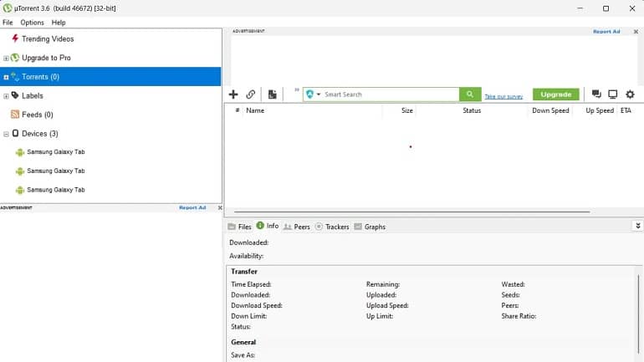Click the remote monitor icon in toolbar
This screenshot has width=644, height=362.
(613, 94)
